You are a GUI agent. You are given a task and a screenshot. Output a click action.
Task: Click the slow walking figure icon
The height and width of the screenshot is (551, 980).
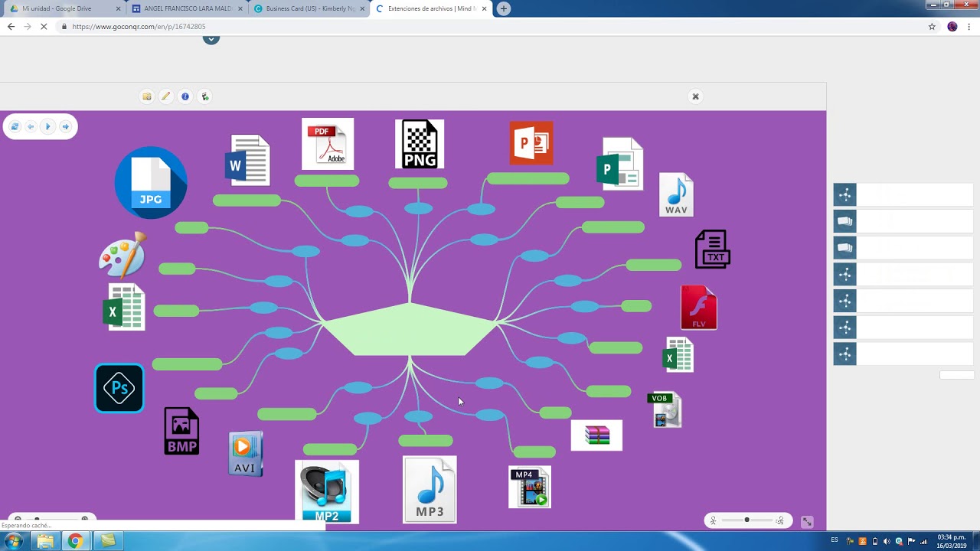(x=713, y=520)
